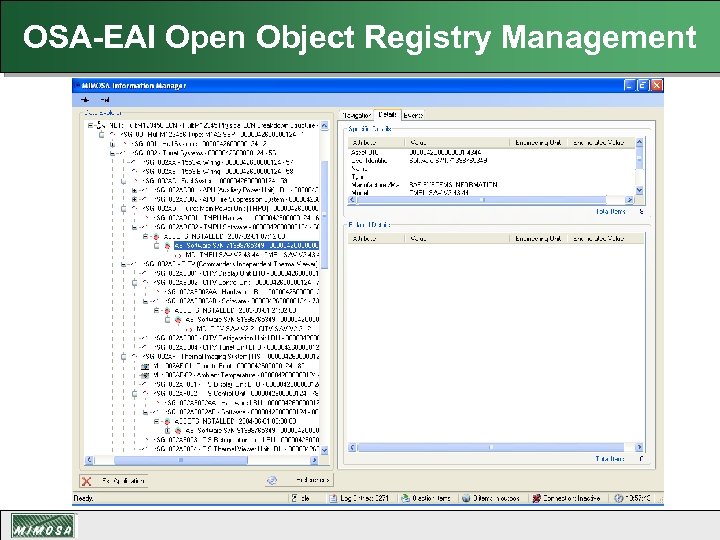This screenshot has width=720, height=540.
Task: Toggle the Thermal Imaging System node expander
Action: (124, 356)
